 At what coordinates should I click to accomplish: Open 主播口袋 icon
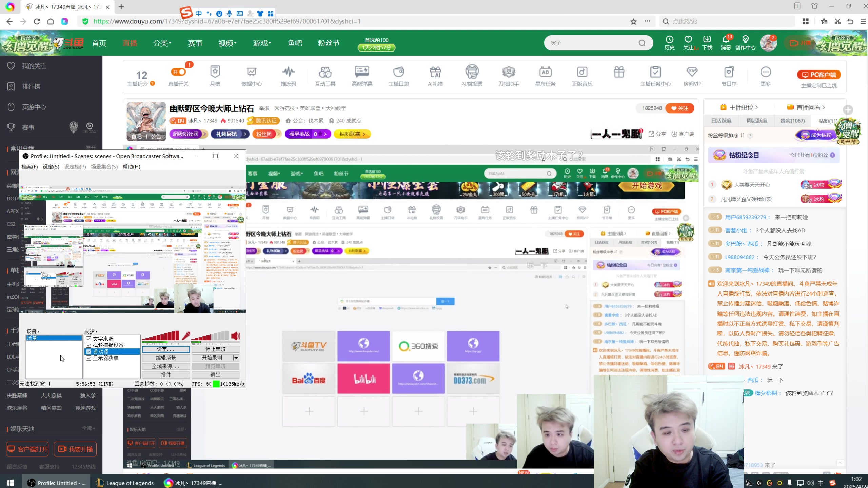point(399,76)
